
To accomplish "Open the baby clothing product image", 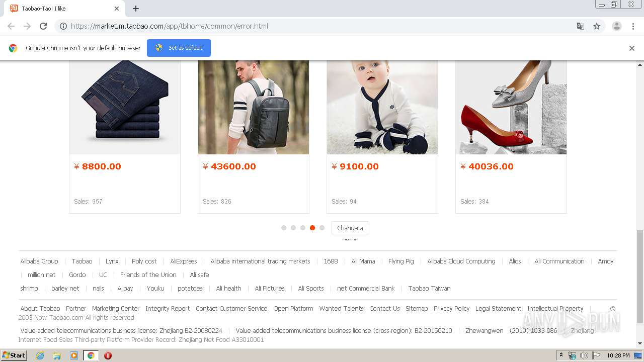I will (382, 107).
